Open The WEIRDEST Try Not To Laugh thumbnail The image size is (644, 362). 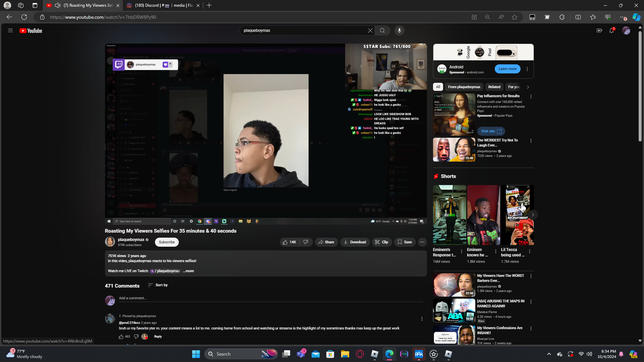point(454,150)
